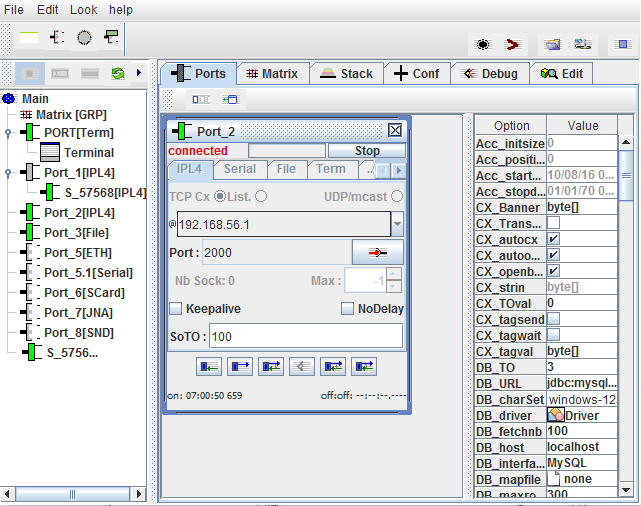
Task: Click the tree panel horizontal scrollbar thumb
Action: pyautogui.click(x=73, y=495)
